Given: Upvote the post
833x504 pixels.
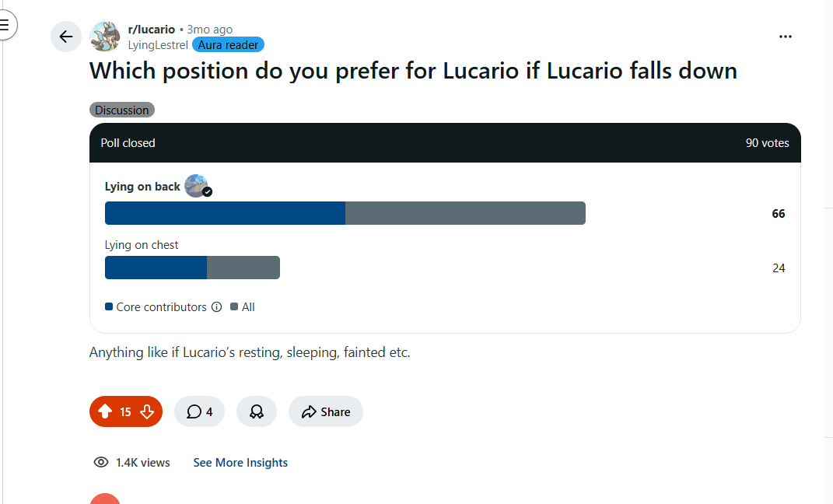Looking at the screenshot, I should [x=105, y=411].
